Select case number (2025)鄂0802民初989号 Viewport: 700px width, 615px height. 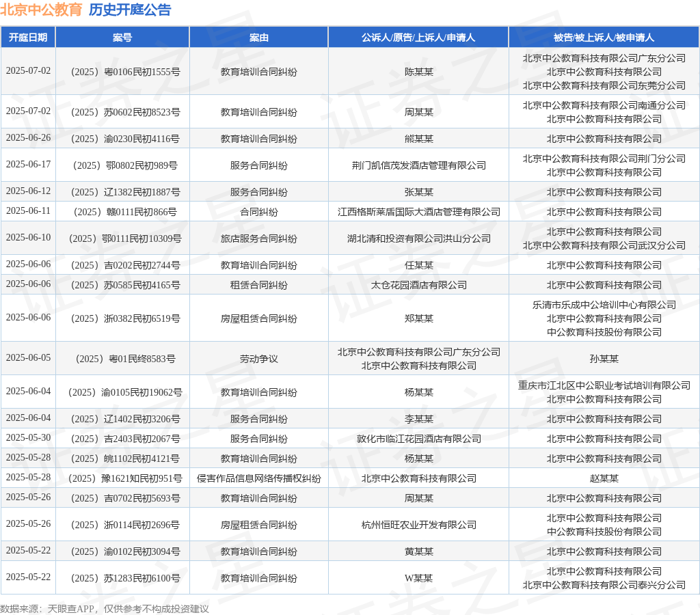(x=125, y=165)
